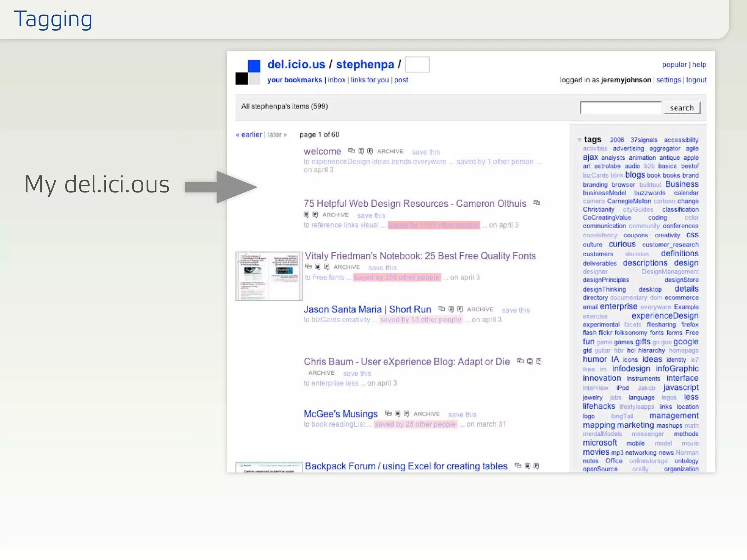Go to '« earlier' page link
Viewport: 747px width, 560px height.
point(249,135)
